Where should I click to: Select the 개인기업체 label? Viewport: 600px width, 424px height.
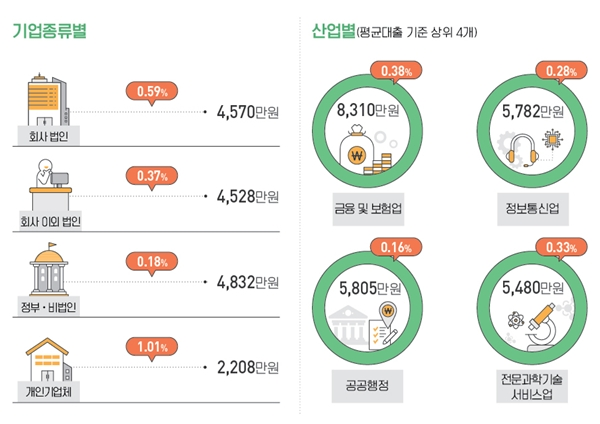point(45,391)
